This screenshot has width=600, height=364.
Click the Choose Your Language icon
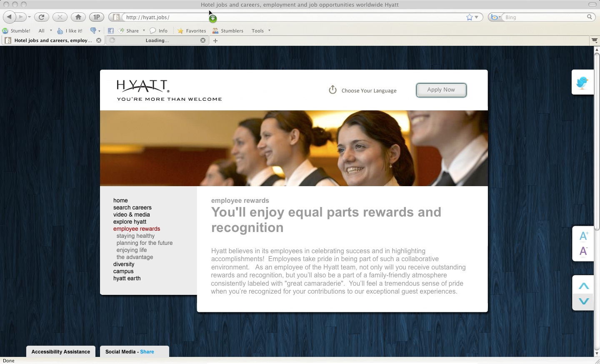(x=332, y=90)
